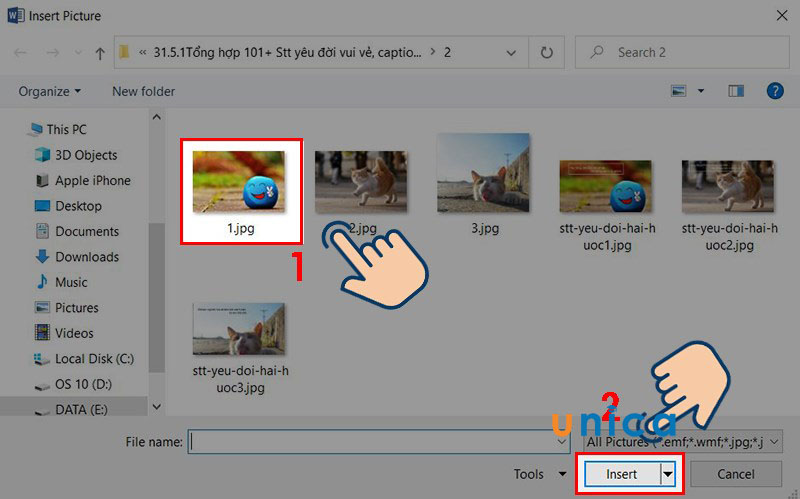Click the Insert button

622,474
